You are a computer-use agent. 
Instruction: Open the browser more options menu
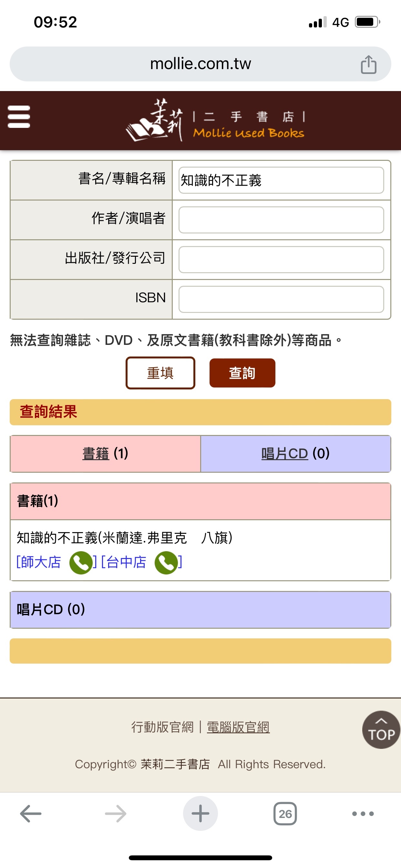click(x=363, y=813)
